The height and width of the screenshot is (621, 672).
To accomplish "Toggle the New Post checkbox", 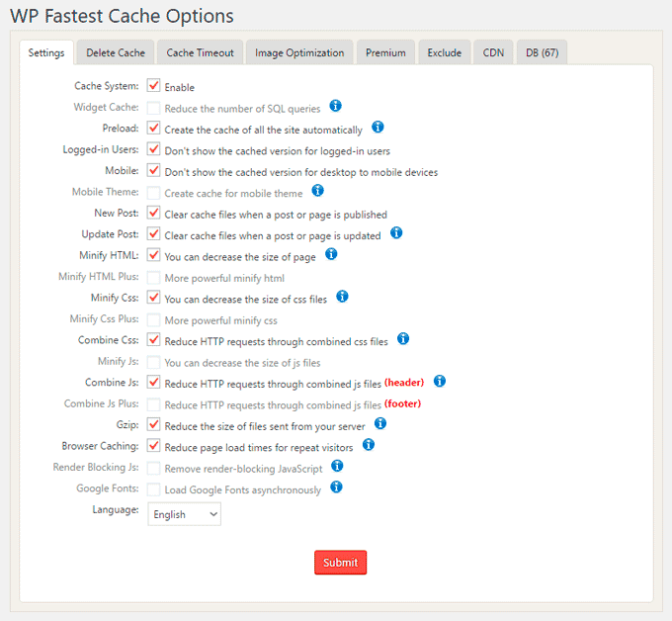I will (x=154, y=213).
